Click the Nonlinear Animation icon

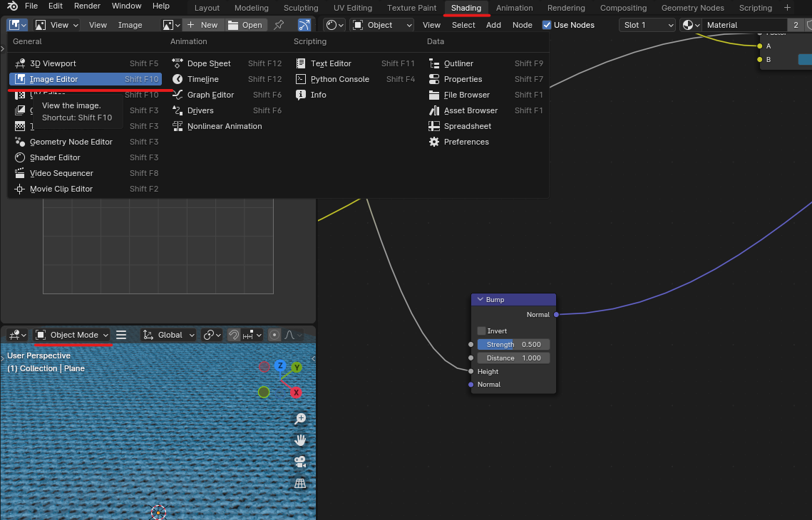click(x=177, y=126)
